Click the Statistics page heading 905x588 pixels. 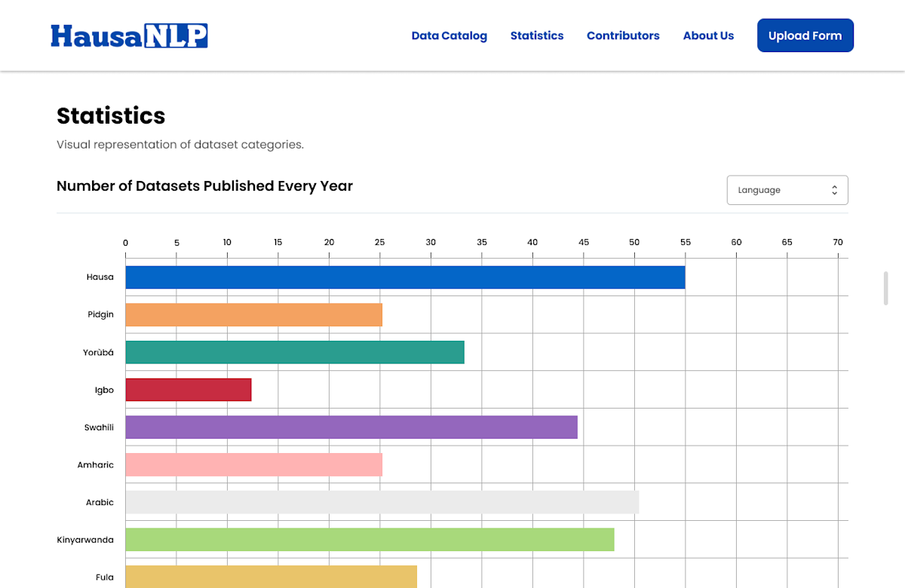[111, 116]
